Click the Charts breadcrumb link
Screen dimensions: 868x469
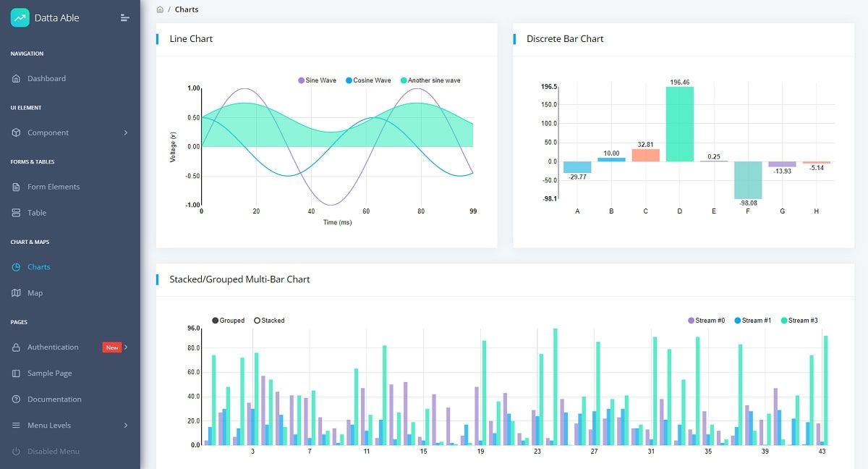click(187, 9)
